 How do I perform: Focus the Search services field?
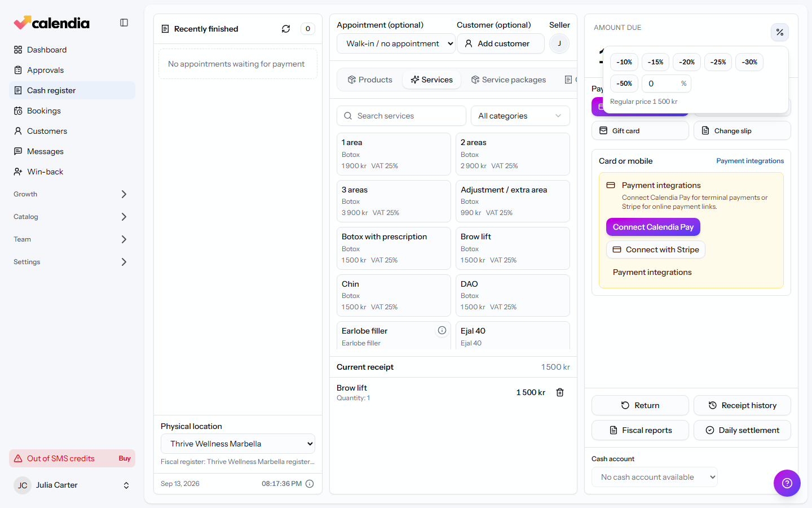click(401, 116)
